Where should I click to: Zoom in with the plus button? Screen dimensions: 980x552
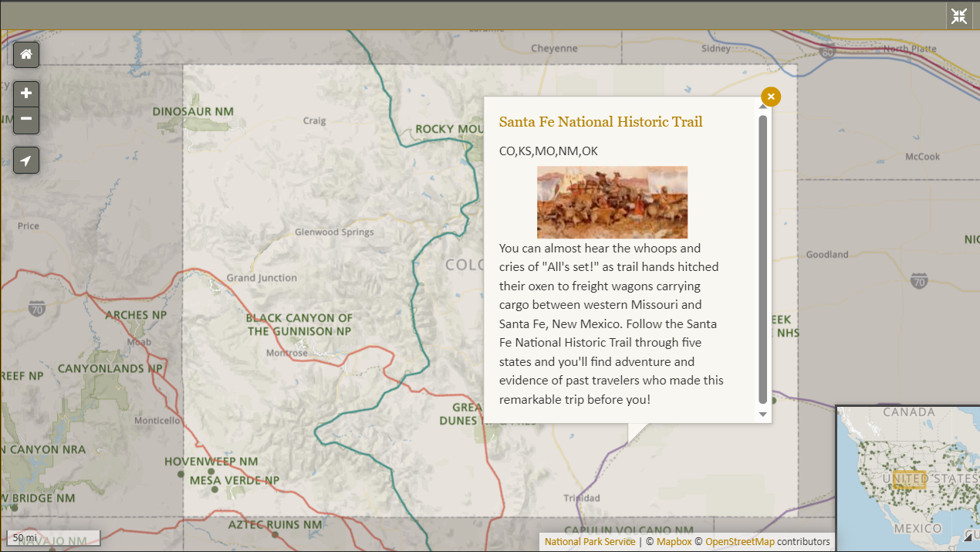tap(26, 93)
